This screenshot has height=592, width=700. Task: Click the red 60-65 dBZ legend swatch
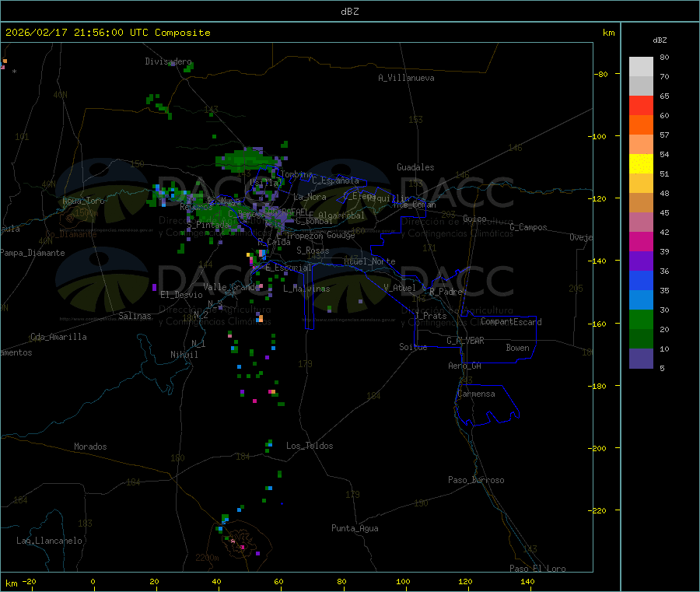point(641,105)
